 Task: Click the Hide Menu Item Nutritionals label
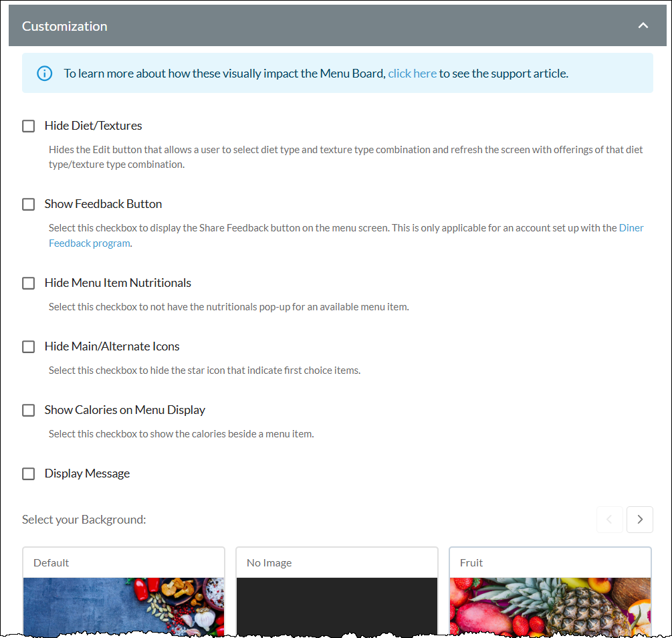118,283
